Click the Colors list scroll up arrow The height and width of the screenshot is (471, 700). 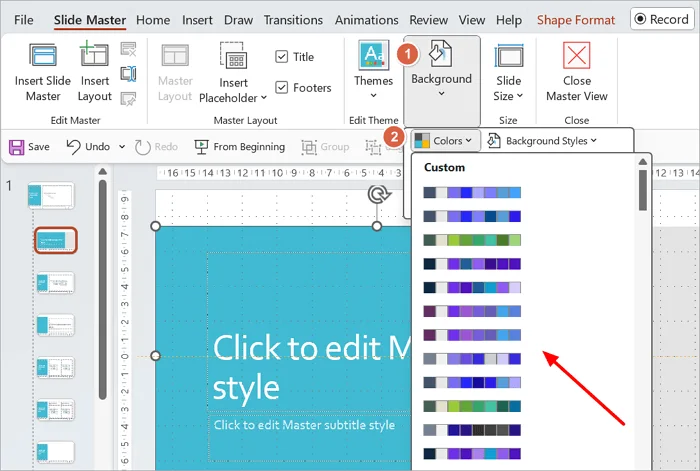(642, 162)
